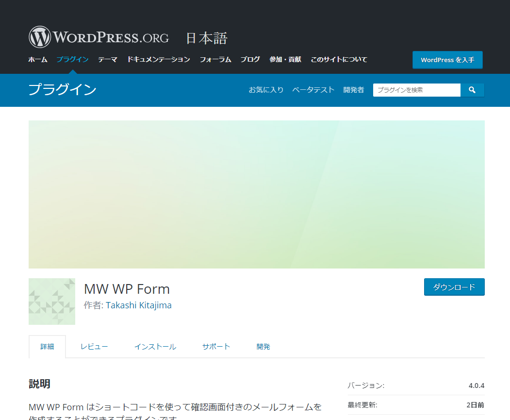This screenshot has width=510, height=420.
Task: Click the MW WP Form plugin icon
Action: click(x=52, y=302)
